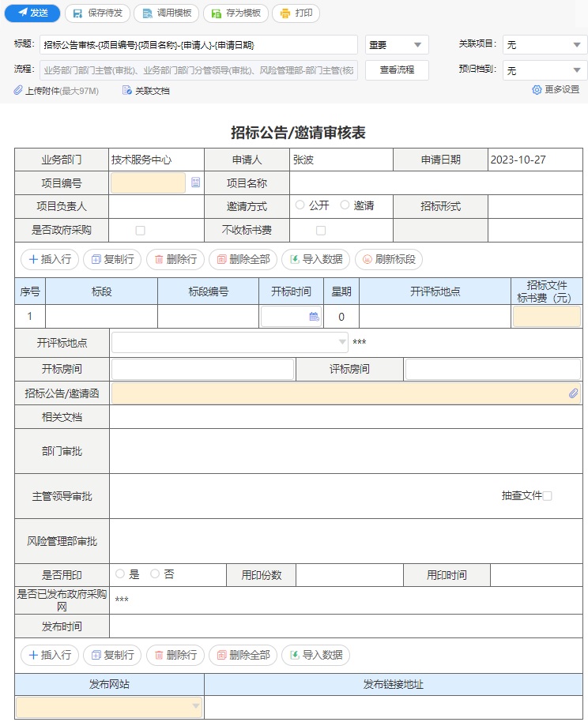The width and height of the screenshot is (588, 722).
Task: Click 上传附件 paperclip link
Action: click(56, 91)
